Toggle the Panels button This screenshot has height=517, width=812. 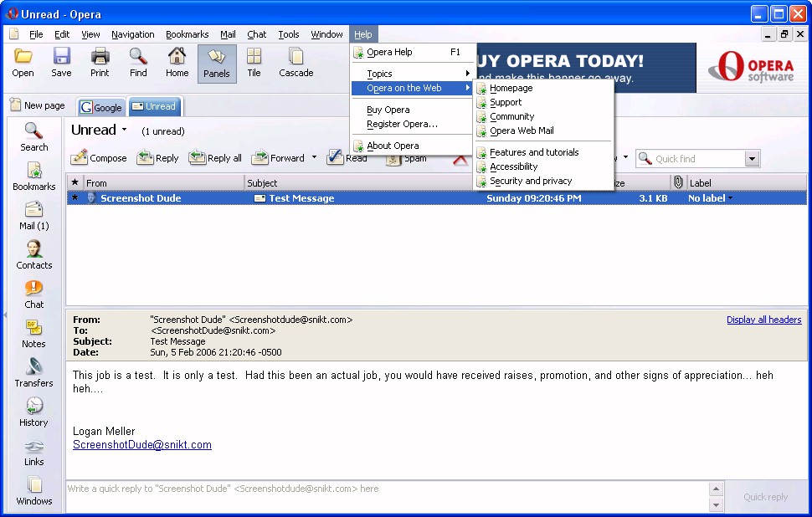[217, 64]
